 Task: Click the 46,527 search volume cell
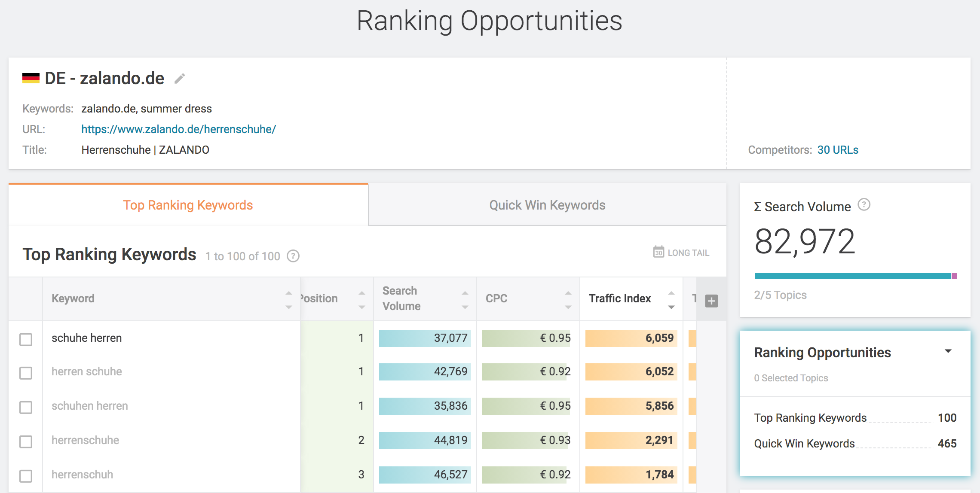click(425, 475)
